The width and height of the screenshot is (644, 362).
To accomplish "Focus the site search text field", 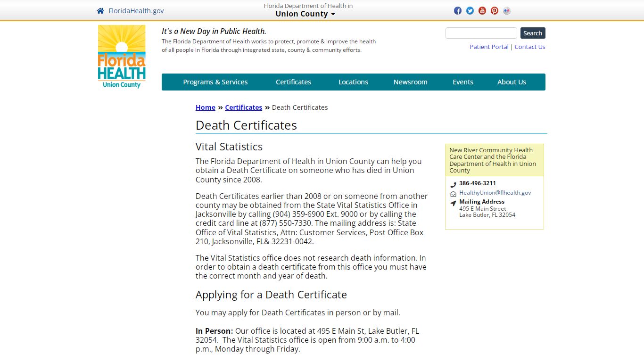I will click(481, 33).
